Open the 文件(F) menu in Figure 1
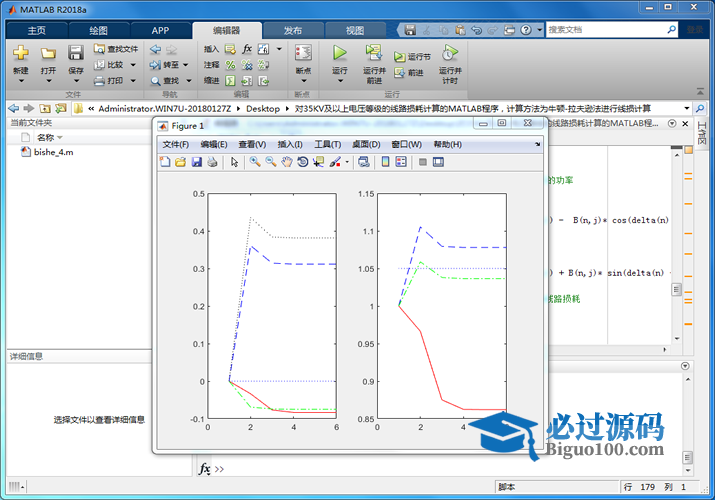 (176, 144)
